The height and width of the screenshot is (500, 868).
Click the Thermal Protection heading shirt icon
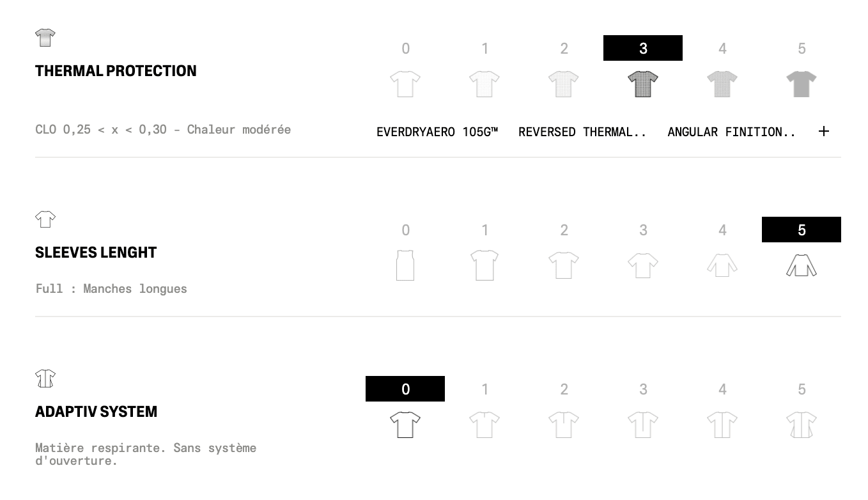(45, 38)
